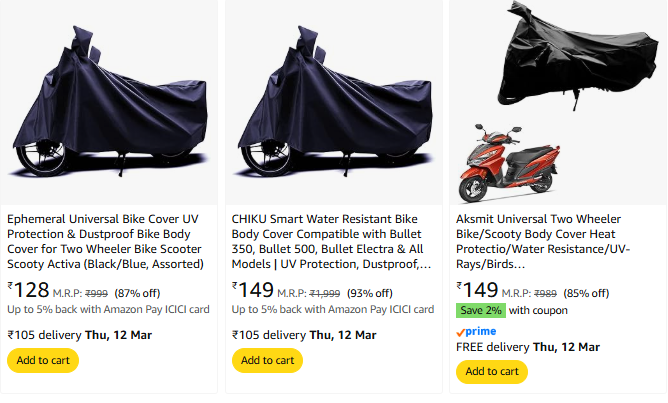The image size is (668, 403).
Task: Add Aksmit body cover to cart
Action: click(491, 371)
